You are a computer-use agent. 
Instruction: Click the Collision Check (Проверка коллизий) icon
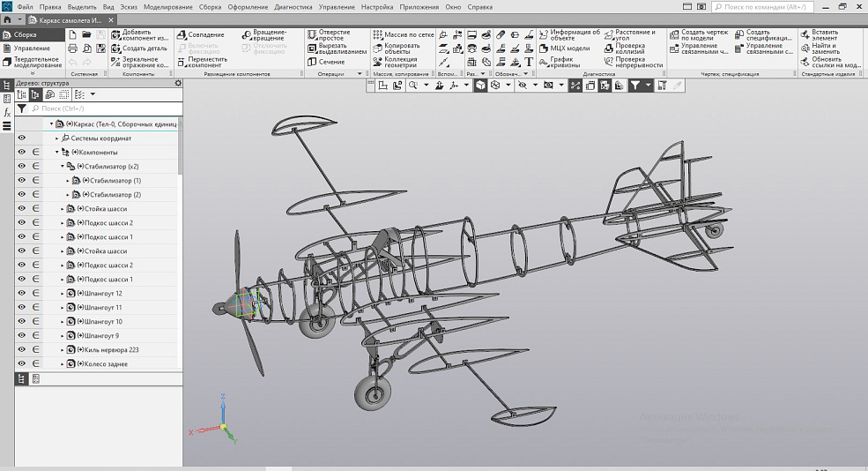(609, 49)
